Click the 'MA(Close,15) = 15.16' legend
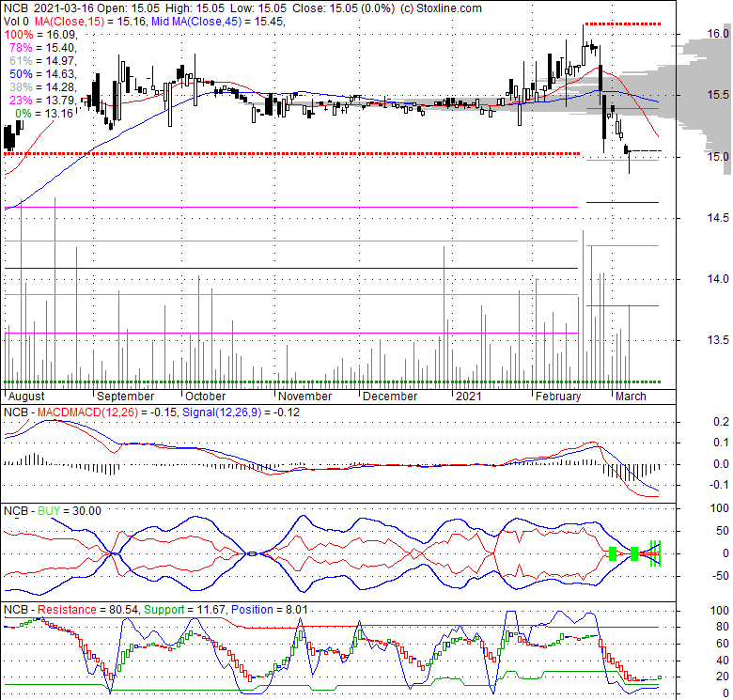The height and width of the screenshot is (700, 733). coord(91,22)
